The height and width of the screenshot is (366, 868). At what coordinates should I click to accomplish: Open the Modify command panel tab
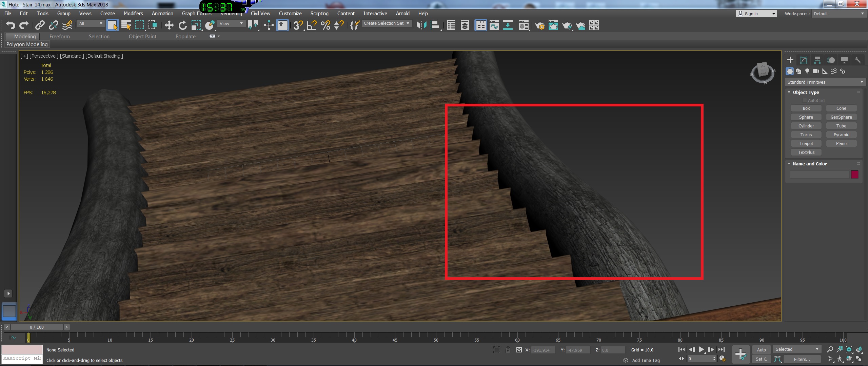(804, 60)
